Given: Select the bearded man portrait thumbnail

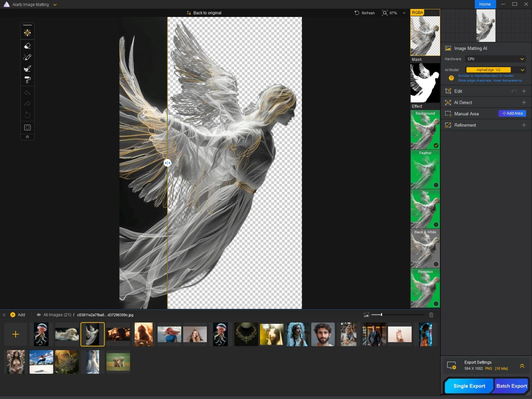Looking at the screenshot, I should pyautogui.click(x=323, y=334).
